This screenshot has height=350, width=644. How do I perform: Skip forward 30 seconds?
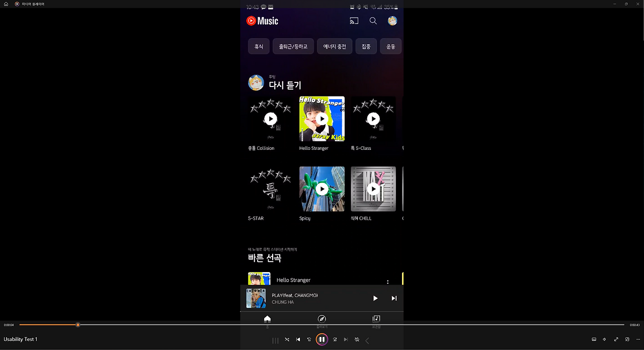[335, 339]
